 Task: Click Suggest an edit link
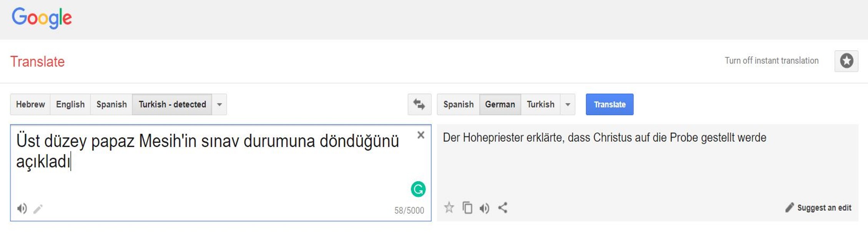818,208
